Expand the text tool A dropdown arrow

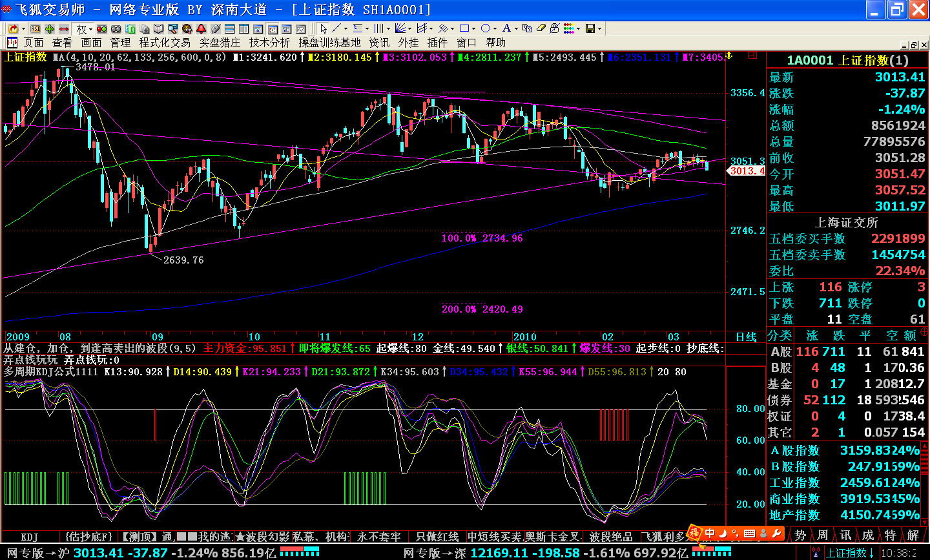click(x=516, y=29)
